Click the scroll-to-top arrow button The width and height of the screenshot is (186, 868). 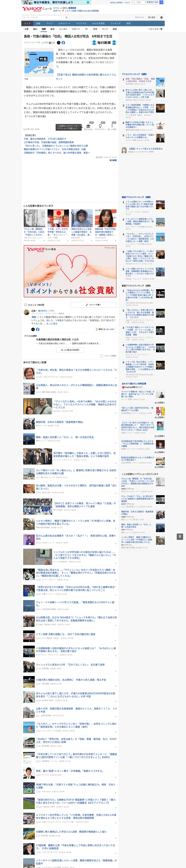coord(180,536)
